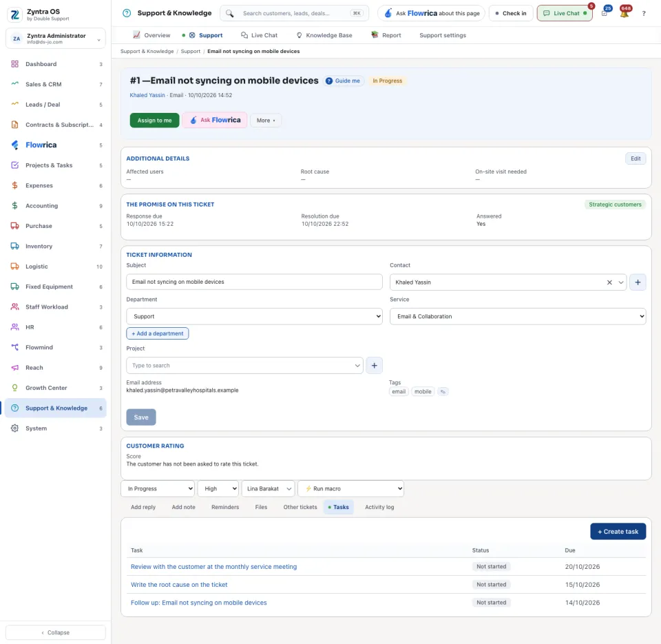661x644 pixels.
Task: Select the Add note tab
Action: pos(183,508)
